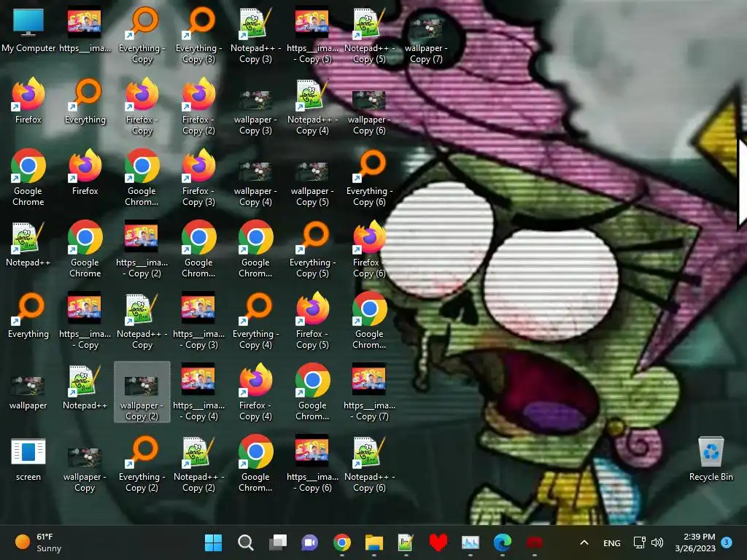Select the 'screen' file icon

coord(28,459)
